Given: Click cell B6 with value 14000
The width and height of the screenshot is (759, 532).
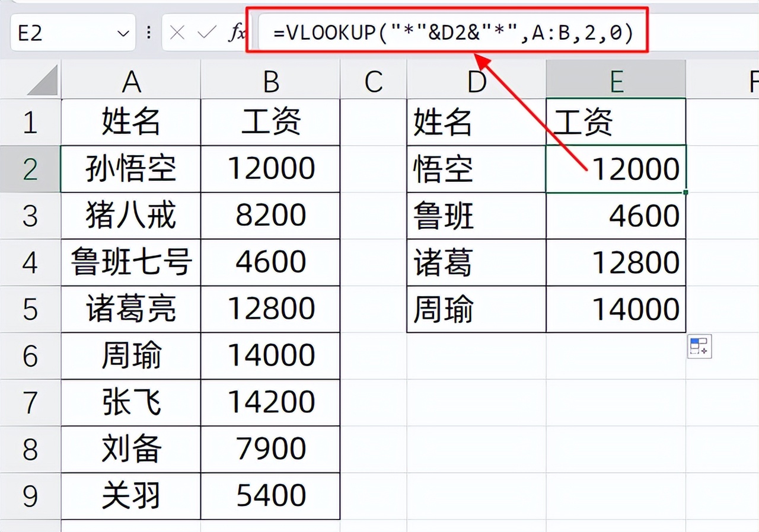Looking at the screenshot, I should tap(271, 356).
